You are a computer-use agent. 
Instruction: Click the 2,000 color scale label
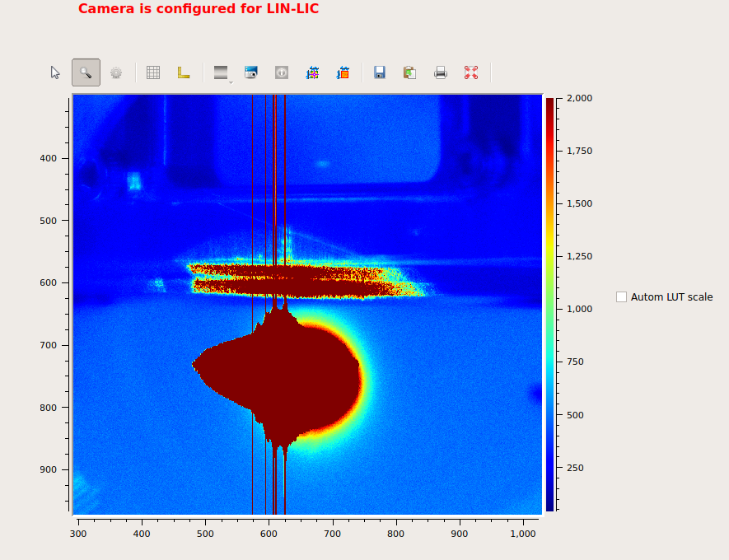point(579,98)
